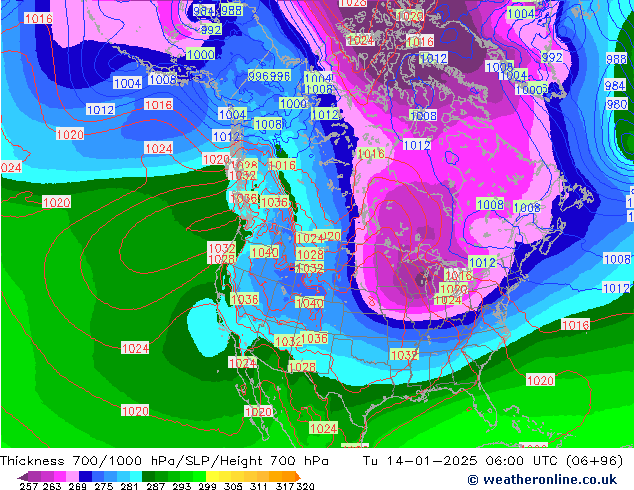Click the legend value "317"
This screenshot has height=490, width=634.
[x=285, y=486]
